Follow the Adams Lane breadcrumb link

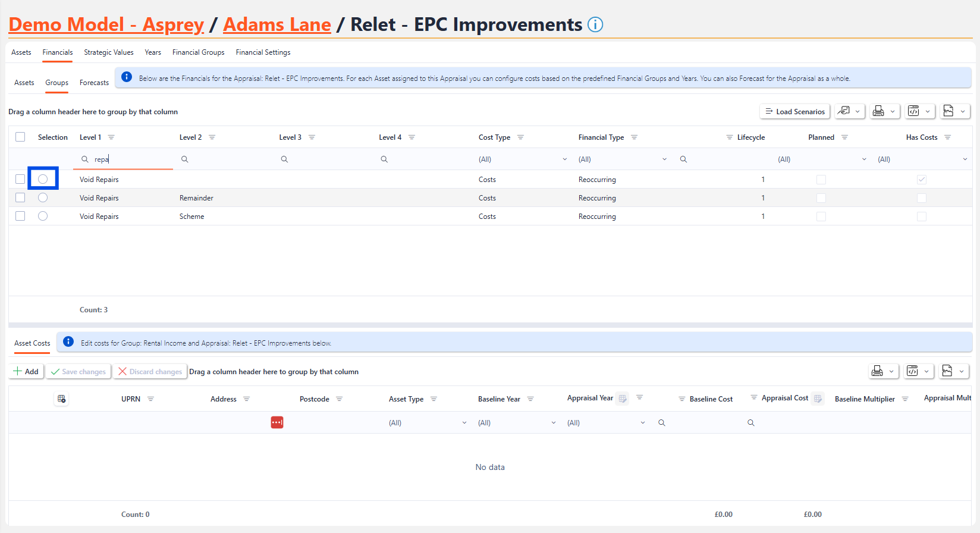277,24
